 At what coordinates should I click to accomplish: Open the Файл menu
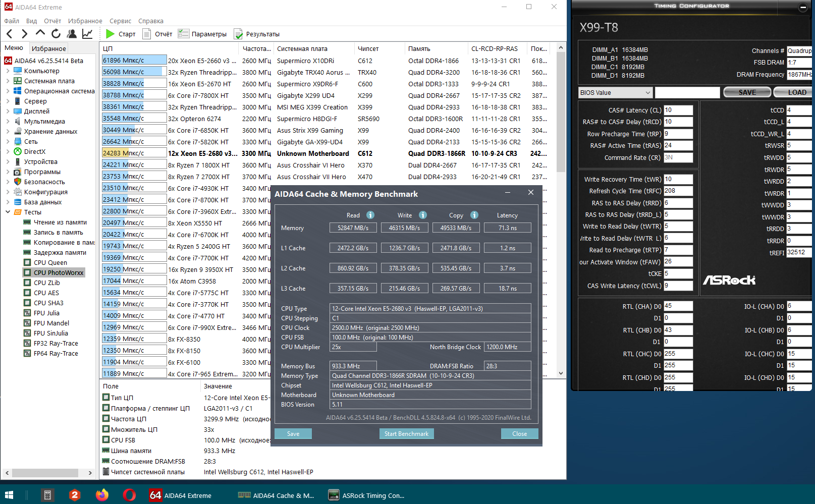pyautogui.click(x=12, y=21)
